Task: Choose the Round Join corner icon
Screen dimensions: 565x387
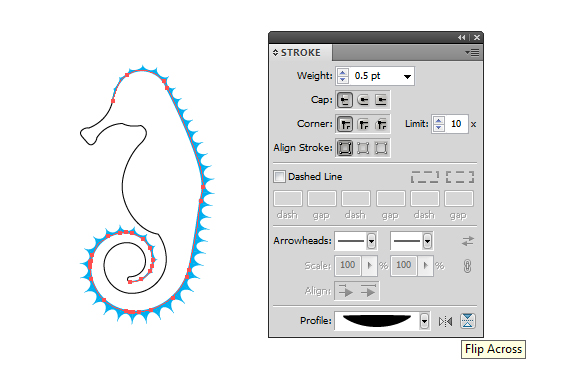Action: [363, 124]
